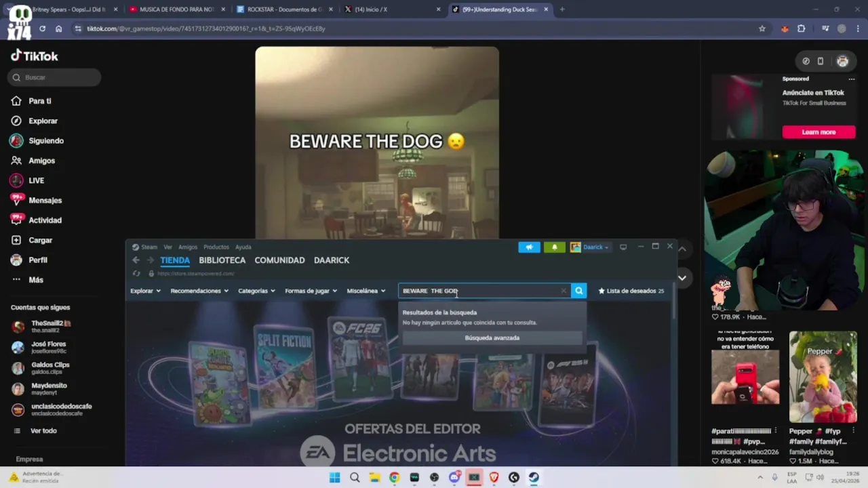Open File Explorer from the taskbar
The height and width of the screenshot is (488, 868).
[374, 477]
